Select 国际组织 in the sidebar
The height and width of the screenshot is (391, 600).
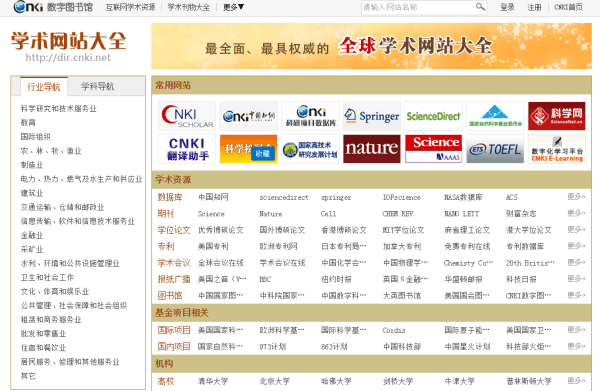pos(36,137)
